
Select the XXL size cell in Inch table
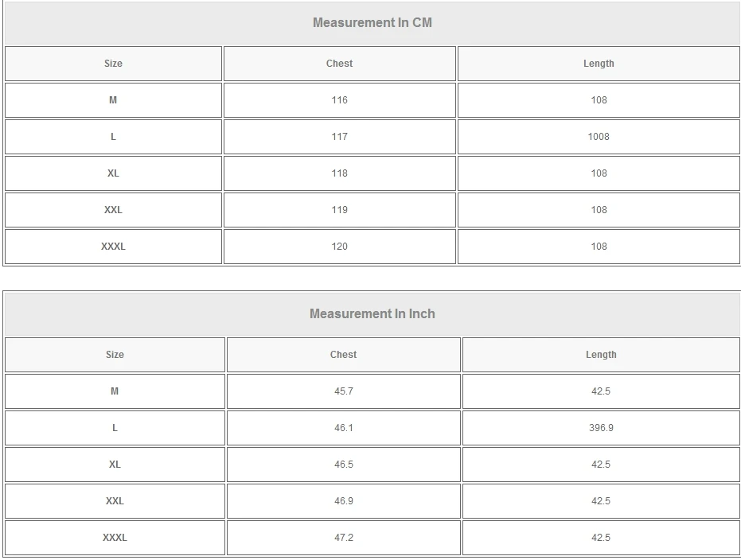tap(115, 501)
